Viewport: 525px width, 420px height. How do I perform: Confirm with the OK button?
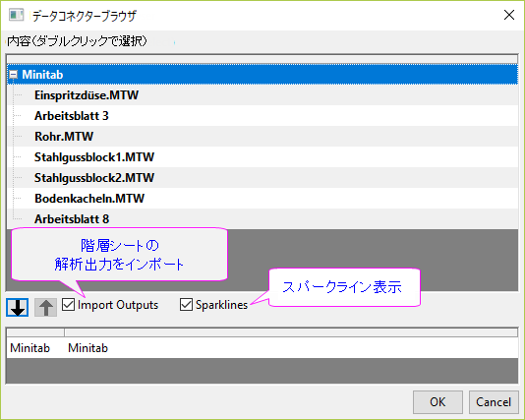point(437,402)
